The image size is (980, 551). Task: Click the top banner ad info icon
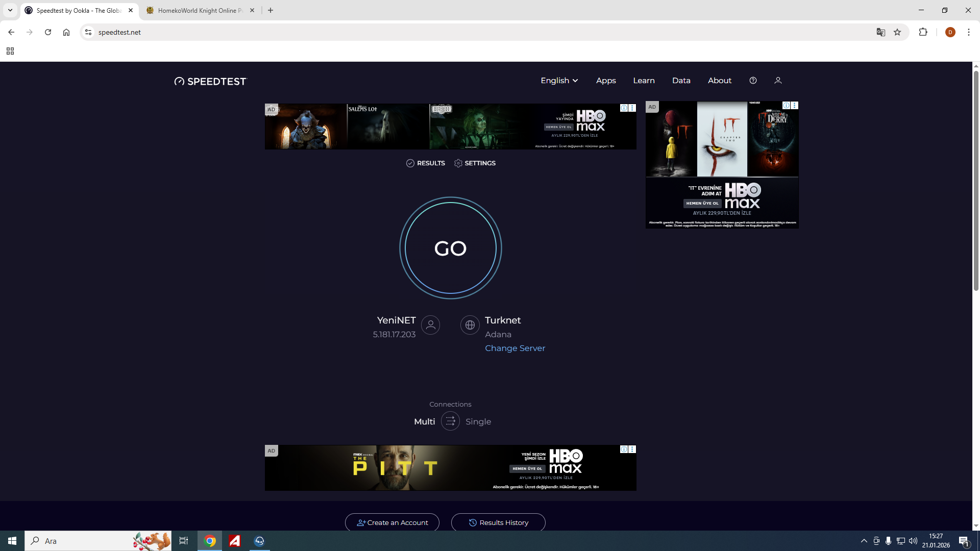[624, 108]
